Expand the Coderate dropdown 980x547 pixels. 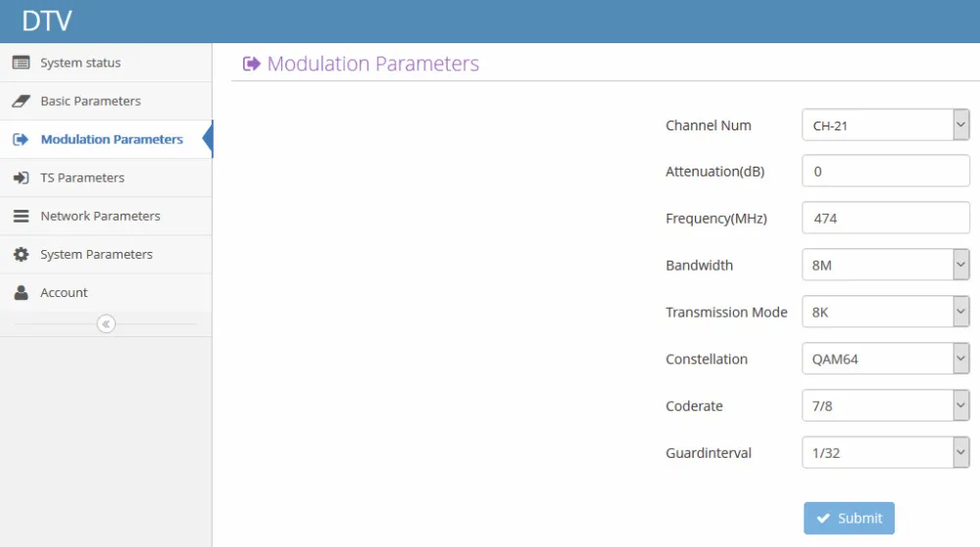click(x=886, y=406)
